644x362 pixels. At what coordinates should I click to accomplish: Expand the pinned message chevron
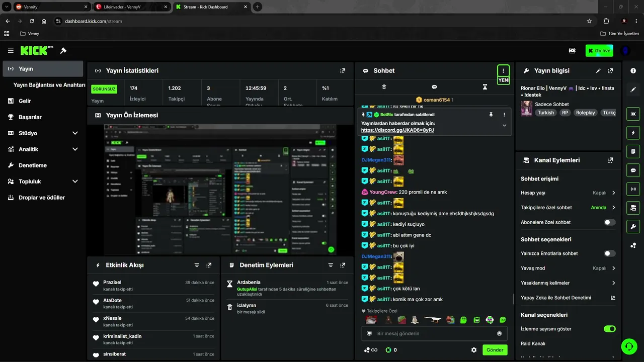click(x=504, y=126)
